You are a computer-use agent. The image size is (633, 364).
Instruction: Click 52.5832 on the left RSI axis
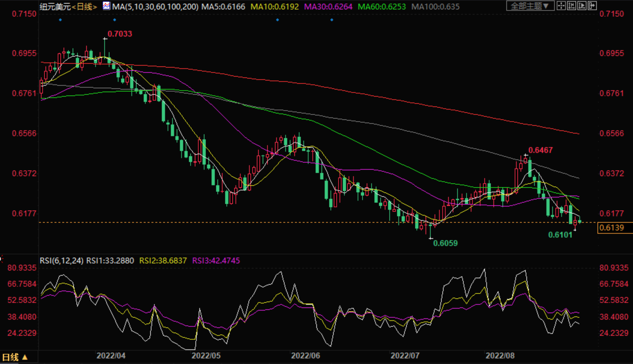tap(22, 300)
